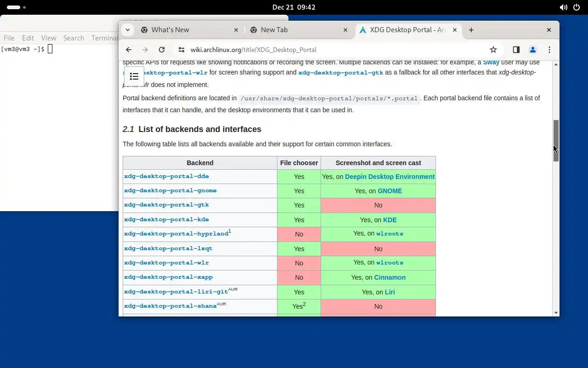Open the Liri link
The image size is (588, 368).
click(390, 292)
